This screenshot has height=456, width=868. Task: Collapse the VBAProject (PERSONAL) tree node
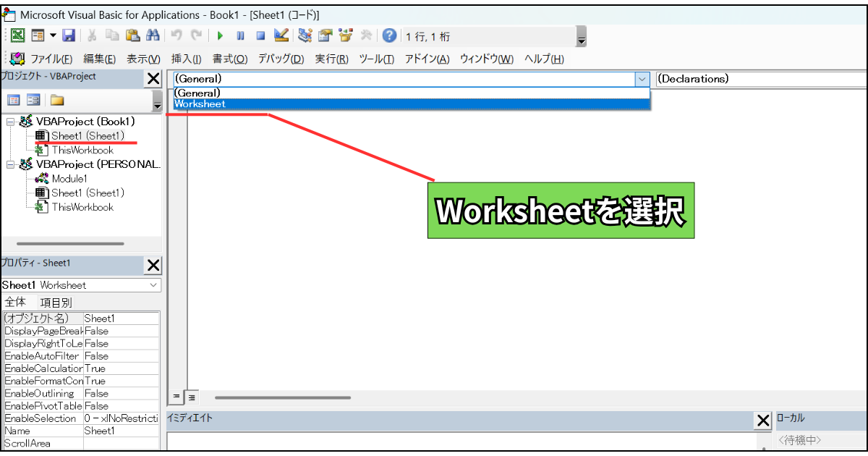point(11,164)
